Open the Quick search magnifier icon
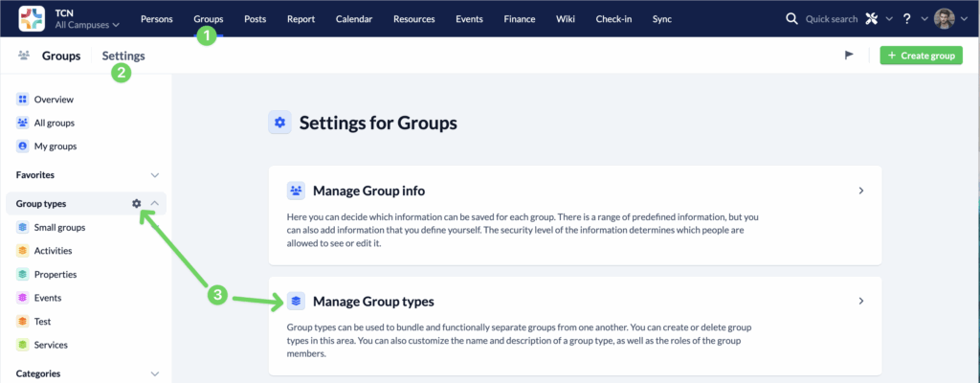980x383 pixels. (791, 19)
